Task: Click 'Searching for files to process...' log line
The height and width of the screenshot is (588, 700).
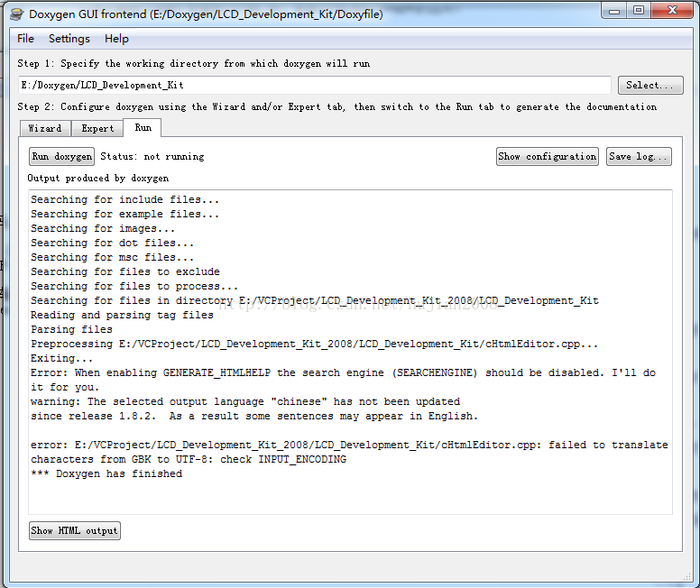Action: 134,286
